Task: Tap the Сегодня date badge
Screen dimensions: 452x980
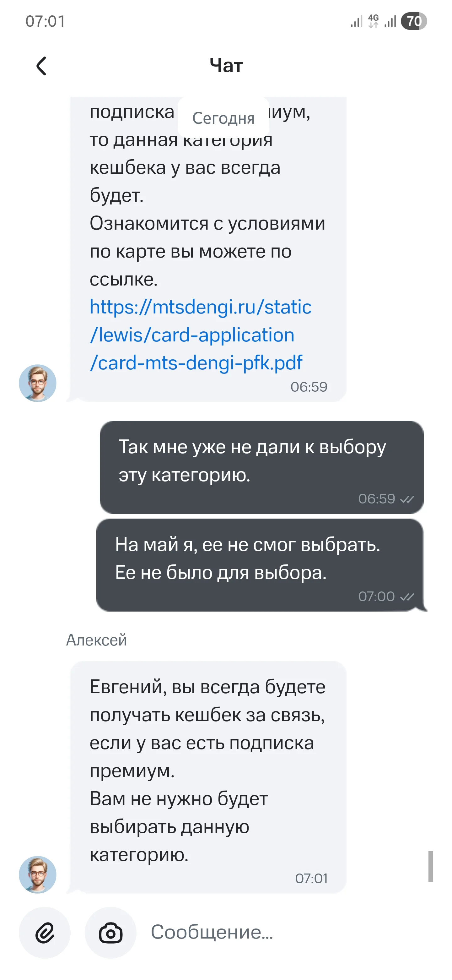Action: (x=223, y=118)
